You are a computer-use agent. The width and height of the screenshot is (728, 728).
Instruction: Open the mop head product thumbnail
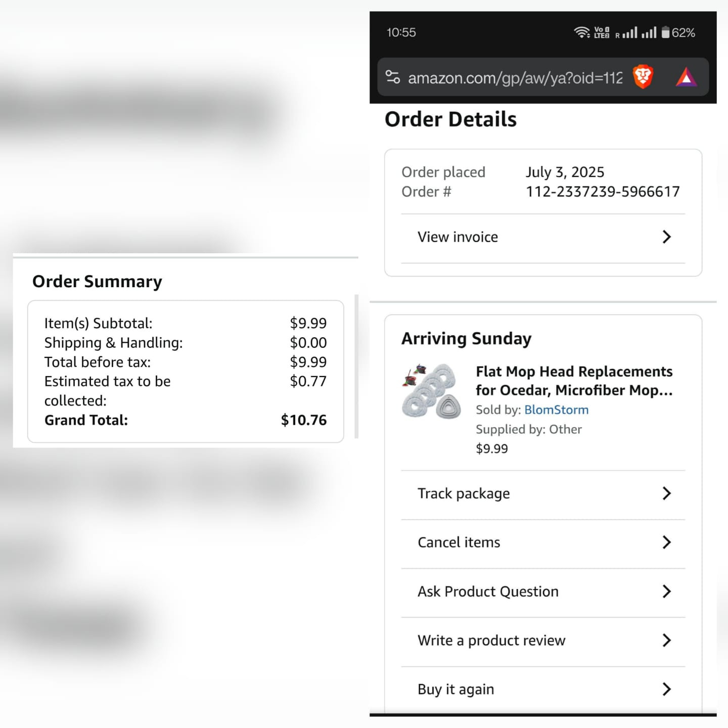click(x=432, y=391)
